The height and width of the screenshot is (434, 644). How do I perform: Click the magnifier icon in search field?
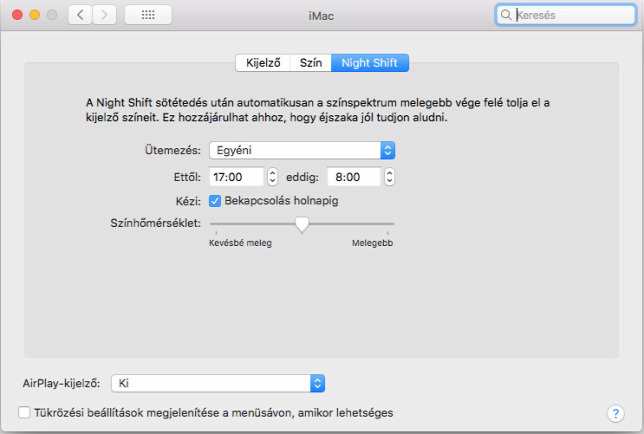tap(506, 15)
